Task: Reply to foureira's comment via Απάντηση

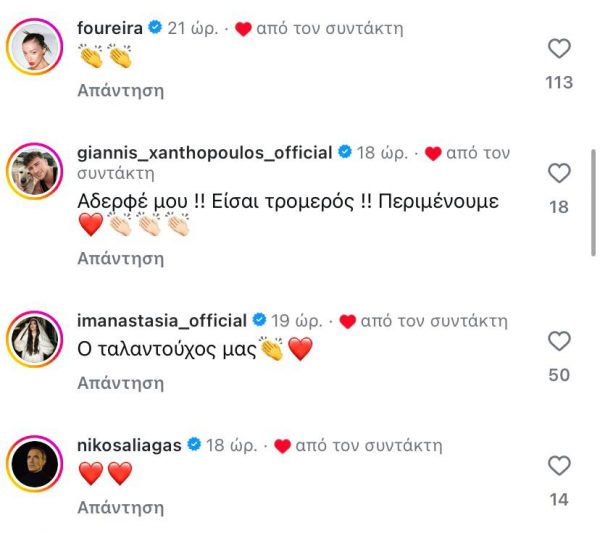Action: (x=120, y=90)
